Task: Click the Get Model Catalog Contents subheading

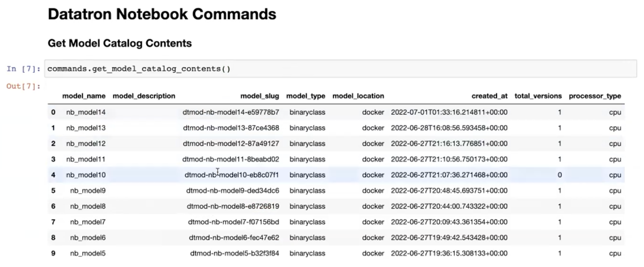Action: tap(120, 43)
